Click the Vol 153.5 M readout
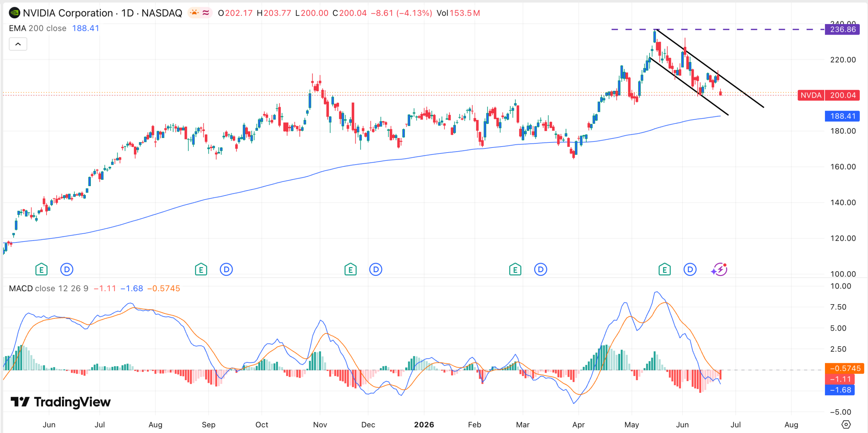 pos(458,13)
